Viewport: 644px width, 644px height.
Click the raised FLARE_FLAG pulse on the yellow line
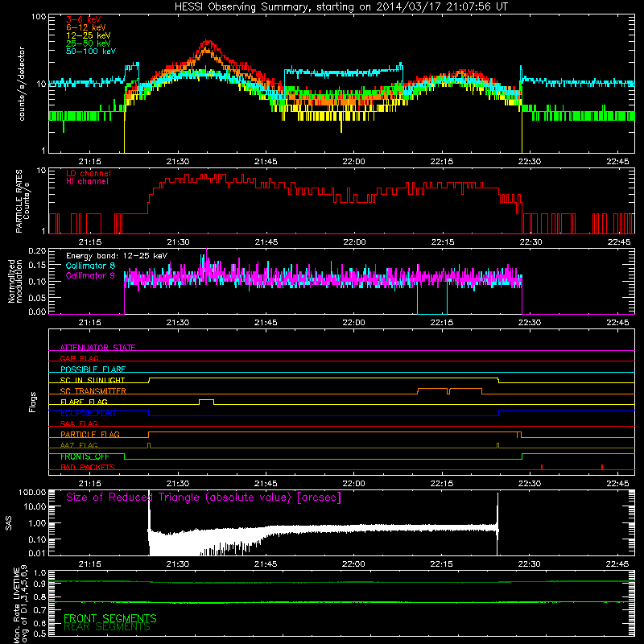pos(207,400)
